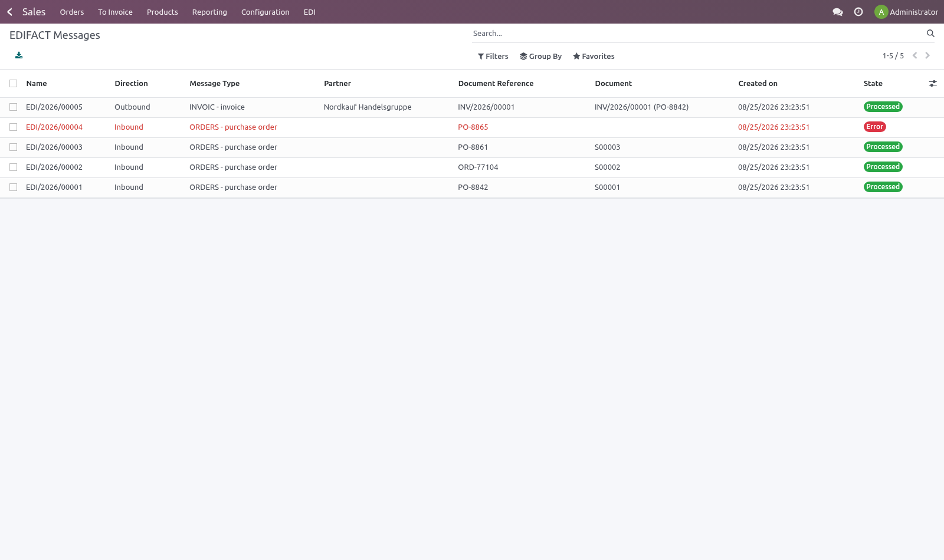Tick checkbox for EDI/2026/00002
This screenshot has width=944, height=560.
click(13, 167)
